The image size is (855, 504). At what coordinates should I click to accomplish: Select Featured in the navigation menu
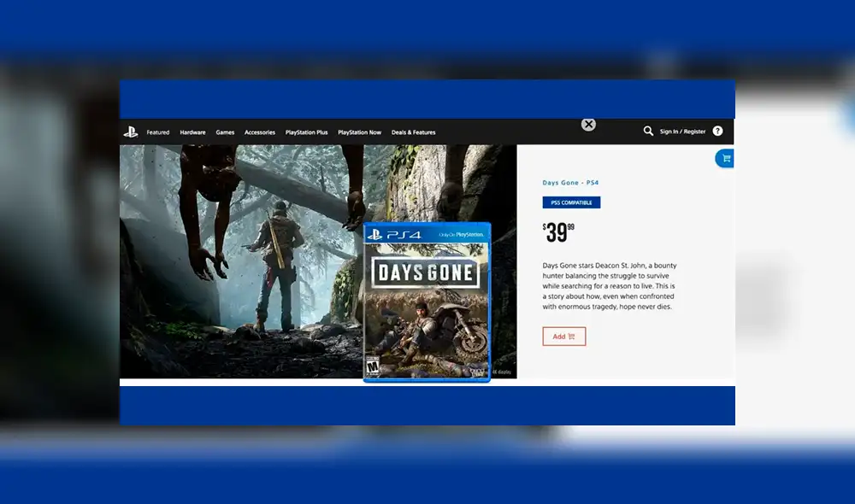coord(157,132)
